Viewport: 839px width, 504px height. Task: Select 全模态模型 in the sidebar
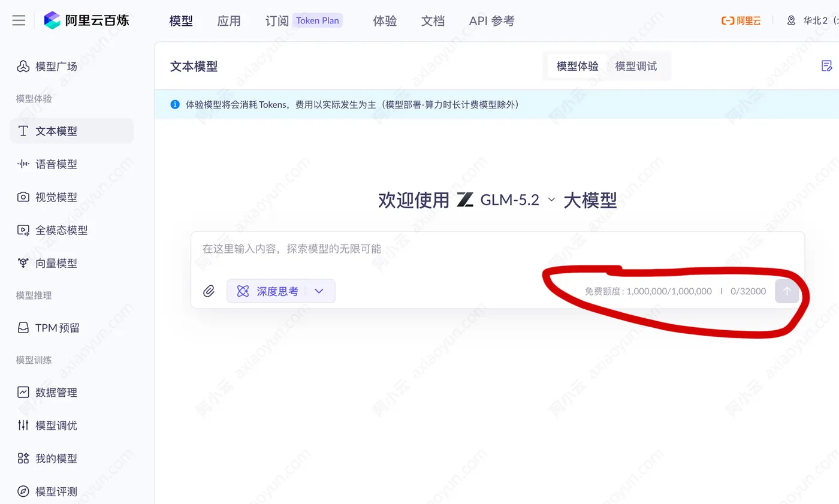(72, 230)
